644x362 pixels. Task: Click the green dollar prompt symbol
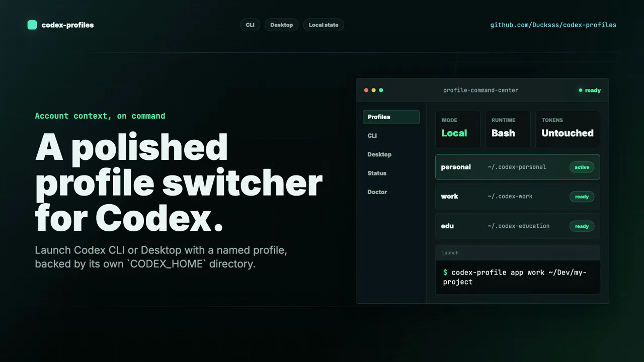pos(445,273)
